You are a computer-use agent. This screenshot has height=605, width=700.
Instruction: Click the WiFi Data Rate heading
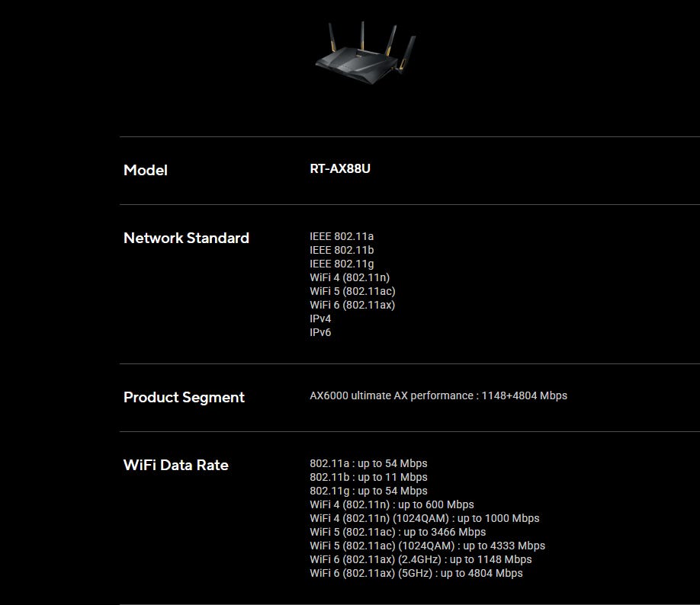coord(175,465)
